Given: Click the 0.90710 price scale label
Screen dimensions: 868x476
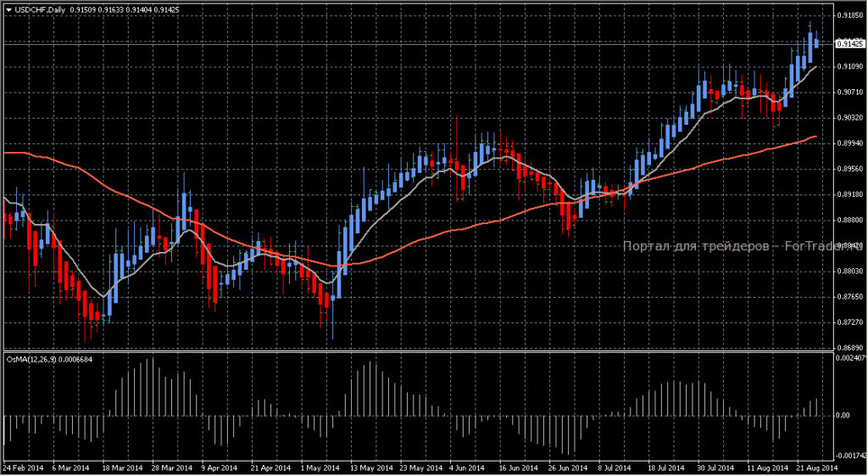Looking at the screenshot, I should [x=851, y=92].
